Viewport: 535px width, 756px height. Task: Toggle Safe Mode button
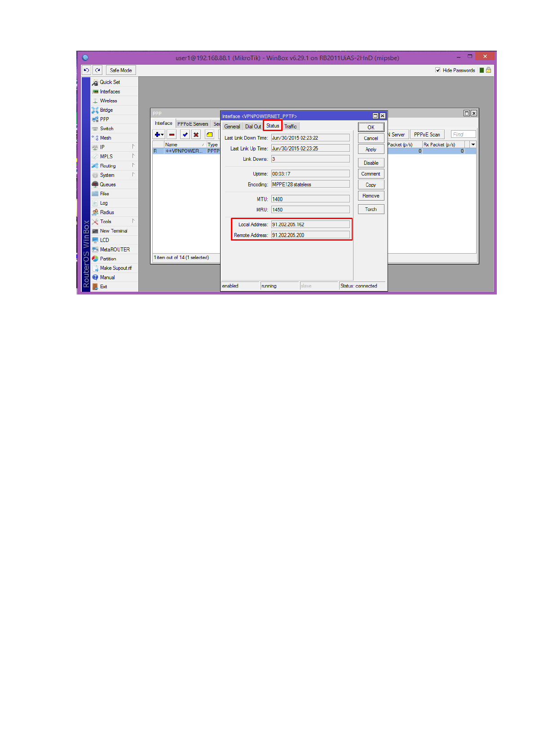tap(121, 70)
